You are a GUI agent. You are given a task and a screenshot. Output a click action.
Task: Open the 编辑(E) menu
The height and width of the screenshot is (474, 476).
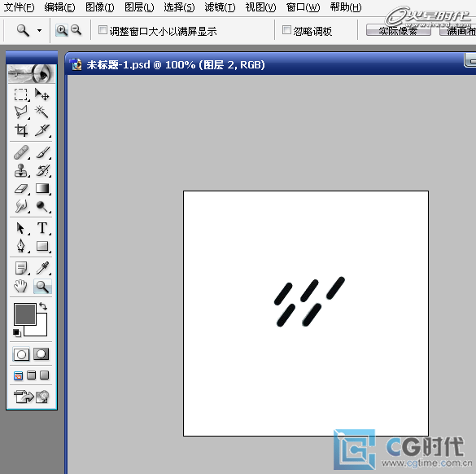coord(59,7)
